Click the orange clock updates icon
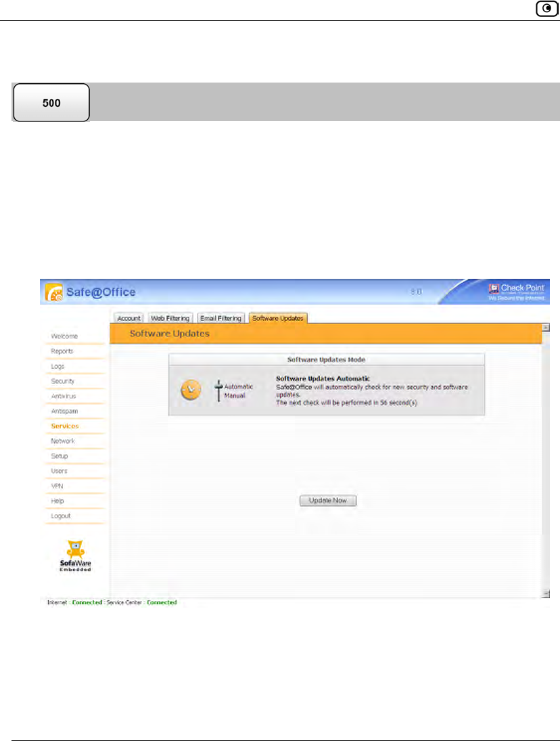This screenshot has height=741, width=560. point(191,390)
